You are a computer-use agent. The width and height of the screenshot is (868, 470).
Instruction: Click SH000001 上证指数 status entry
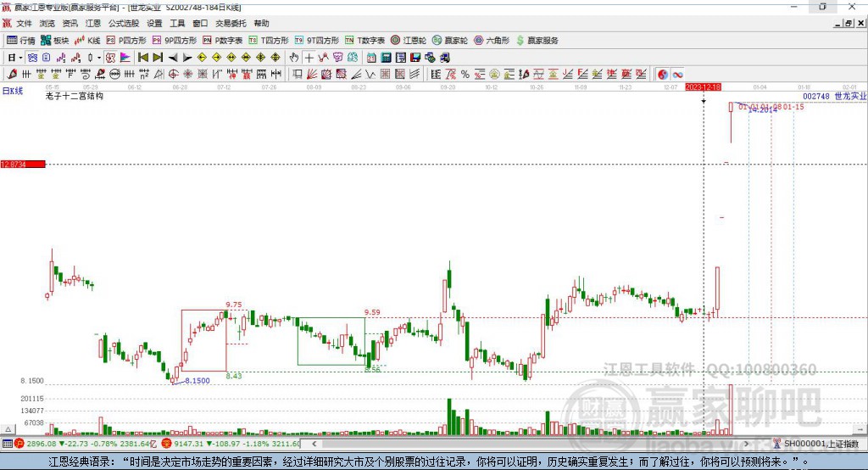point(816,444)
